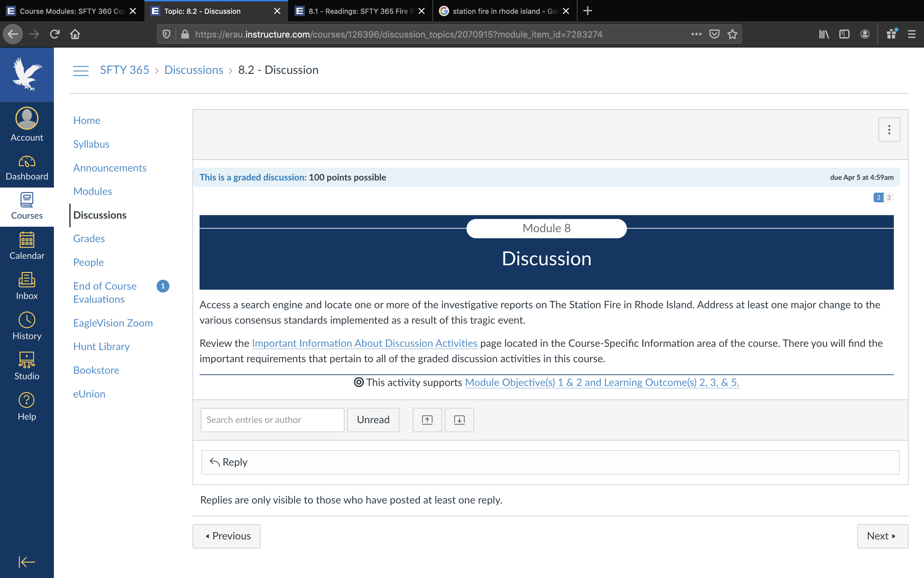Open Firefox library icon
The width and height of the screenshot is (924, 578).
824,34
